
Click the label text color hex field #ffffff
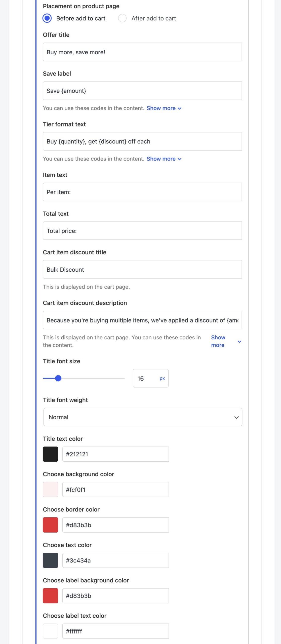pos(115,631)
